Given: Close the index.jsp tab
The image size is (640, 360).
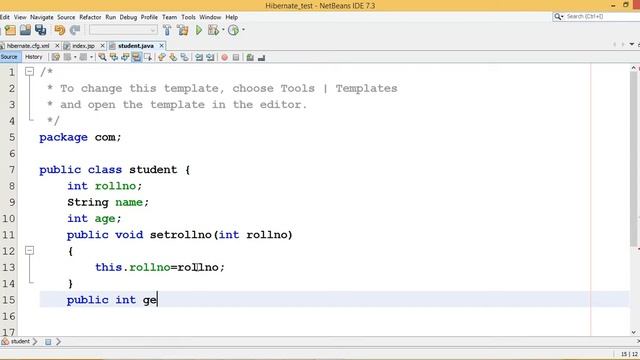Looking at the screenshot, I should tap(102, 46).
